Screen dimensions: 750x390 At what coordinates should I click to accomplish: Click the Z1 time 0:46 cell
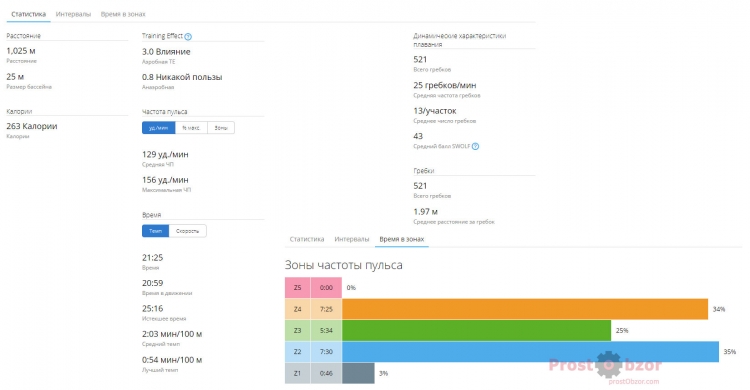326,373
